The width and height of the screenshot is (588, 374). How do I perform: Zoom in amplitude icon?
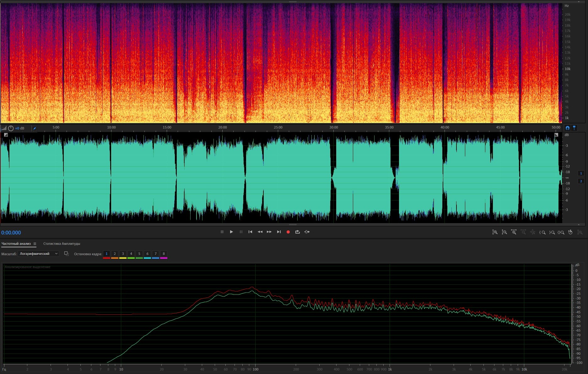pos(495,232)
